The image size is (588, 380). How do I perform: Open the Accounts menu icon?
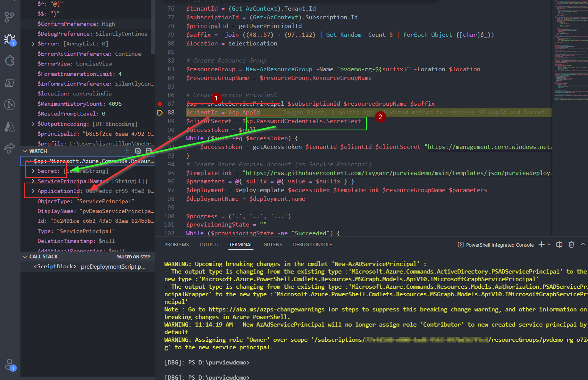click(x=9, y=365)
